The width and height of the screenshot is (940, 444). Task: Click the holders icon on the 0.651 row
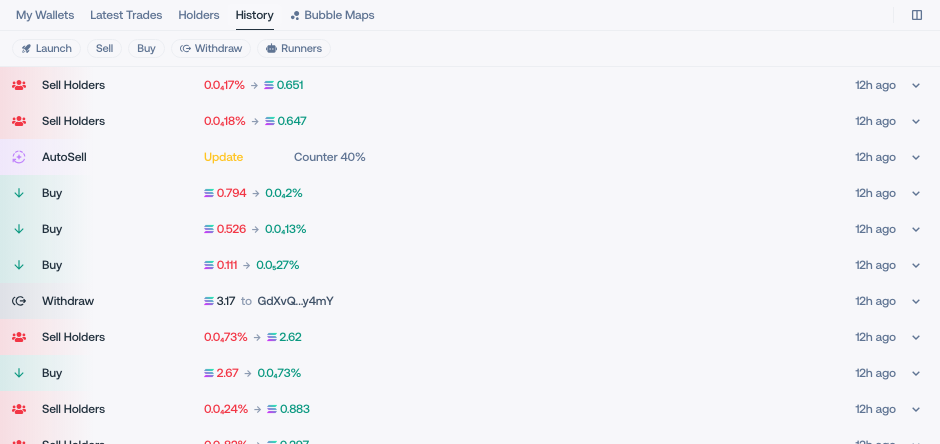point(19,85)
